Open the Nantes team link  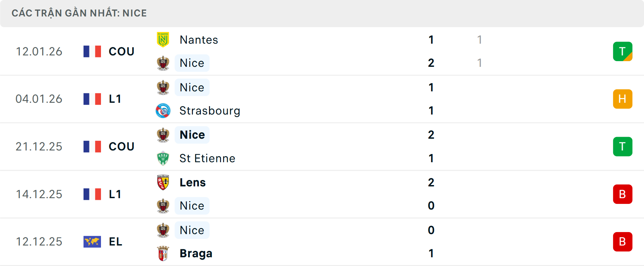point(199,40)
